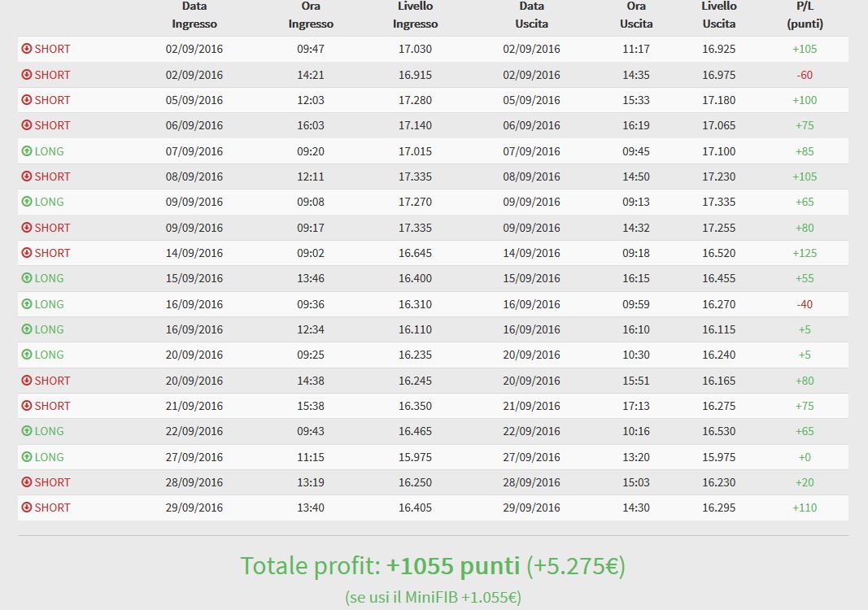Click the Data Ingresso column header
Viewport: 868px width, 610px height.
(194, 15)
